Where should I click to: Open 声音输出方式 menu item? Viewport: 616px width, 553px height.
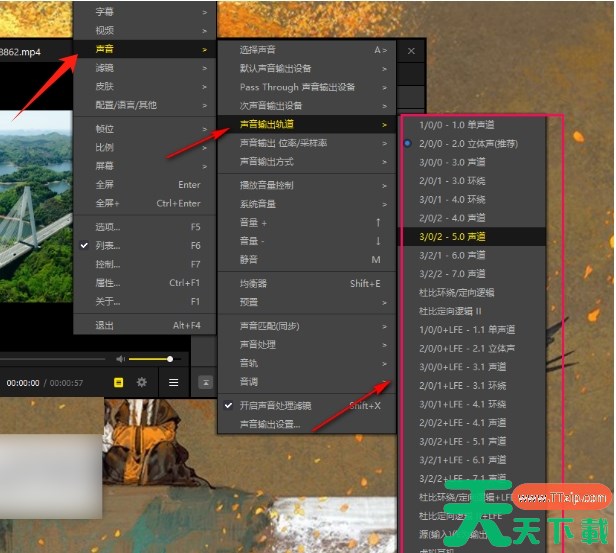pos(306,162)
